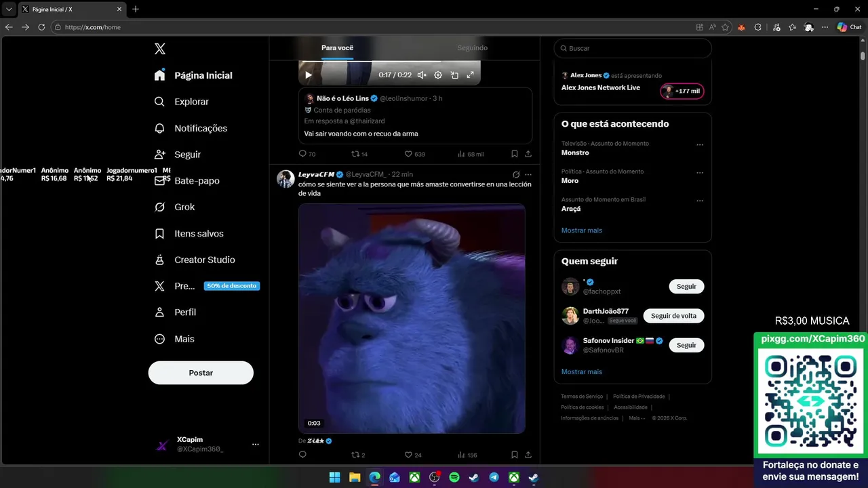
Task: Open Perfil page
Action: point(176,312)
